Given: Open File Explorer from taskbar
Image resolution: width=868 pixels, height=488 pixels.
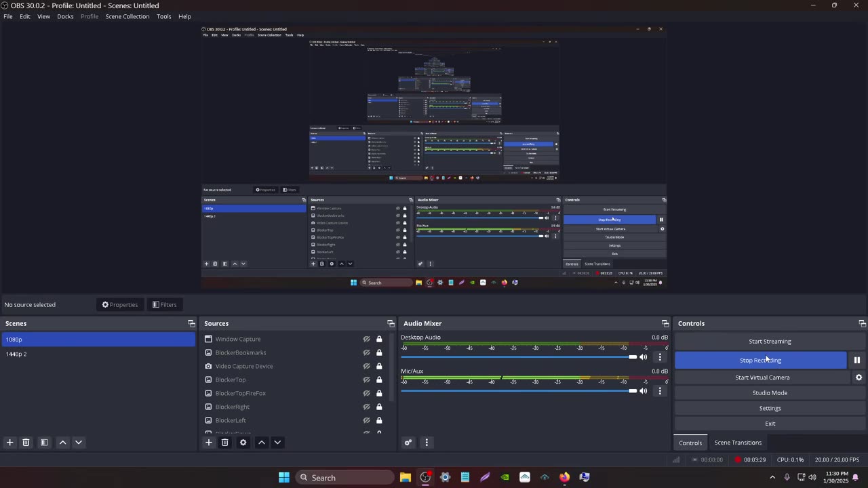Looking at the screenshot, I should [x=405, y=477].
